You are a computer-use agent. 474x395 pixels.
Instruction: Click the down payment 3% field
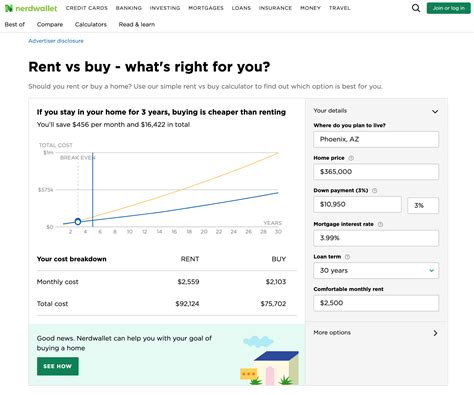pyautogui.click(x=423, y=205)
